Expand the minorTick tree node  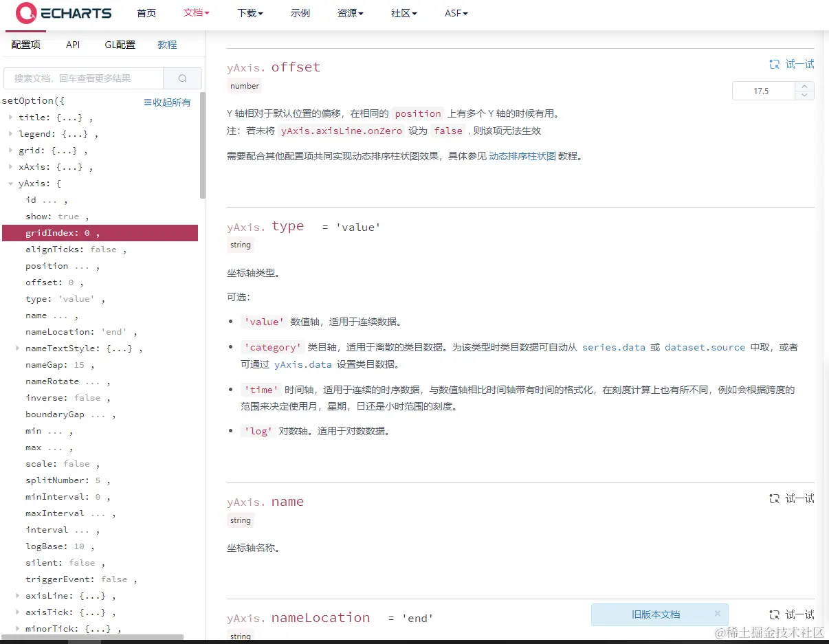coord(17,629)
